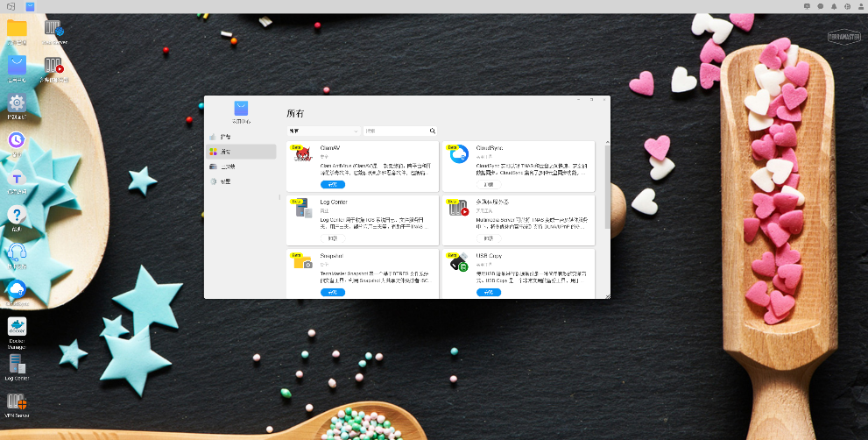Open the yellow file manager folder desktop icon
This screenshot has width=868, height=440.
[x=17, y=29]
